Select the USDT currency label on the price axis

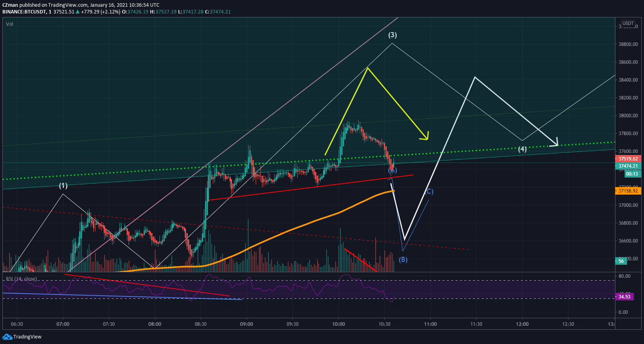point(628,23)
